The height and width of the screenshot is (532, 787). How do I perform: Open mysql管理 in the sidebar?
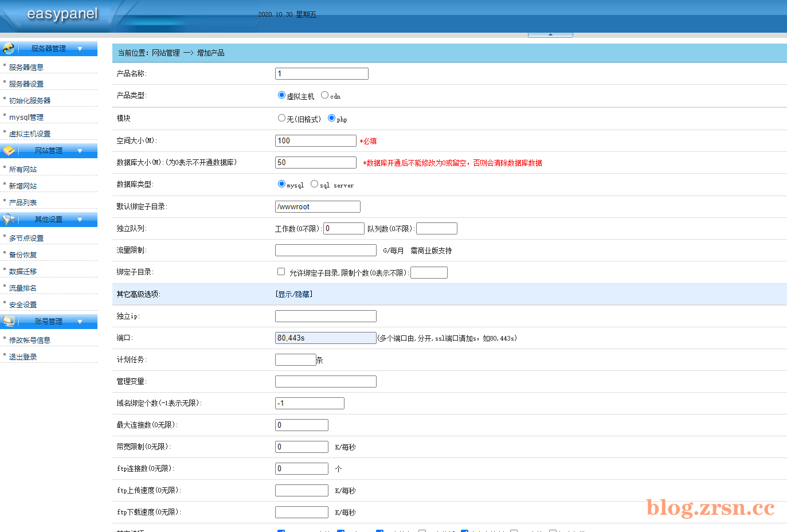[26, 117]
